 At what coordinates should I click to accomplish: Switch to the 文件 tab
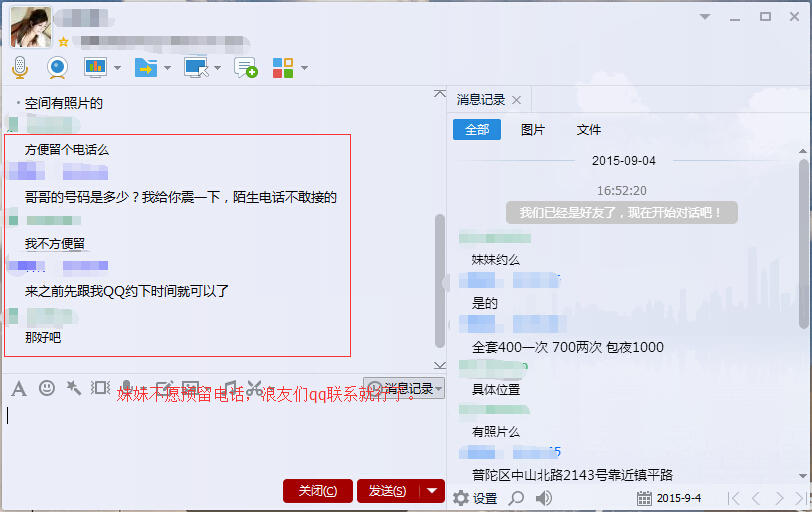[589, 130]
